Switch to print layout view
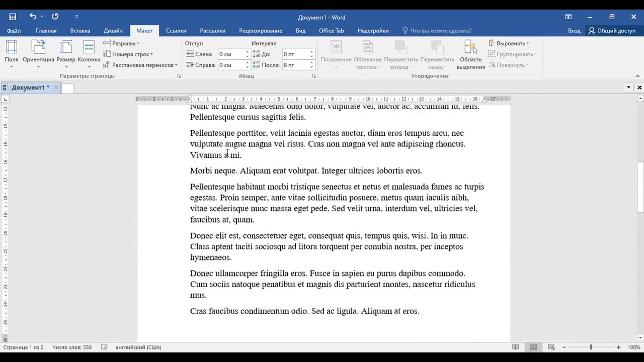 (533, 347)
